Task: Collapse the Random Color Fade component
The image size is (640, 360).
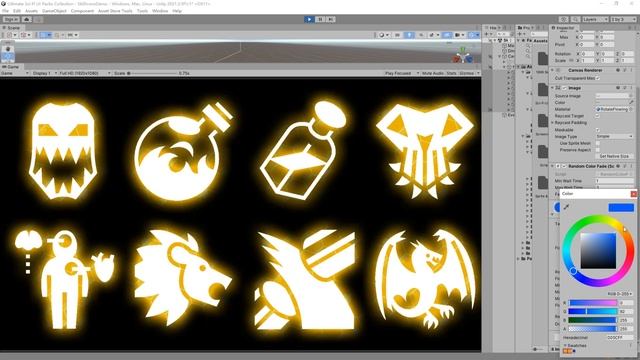Action: (553, 166)
